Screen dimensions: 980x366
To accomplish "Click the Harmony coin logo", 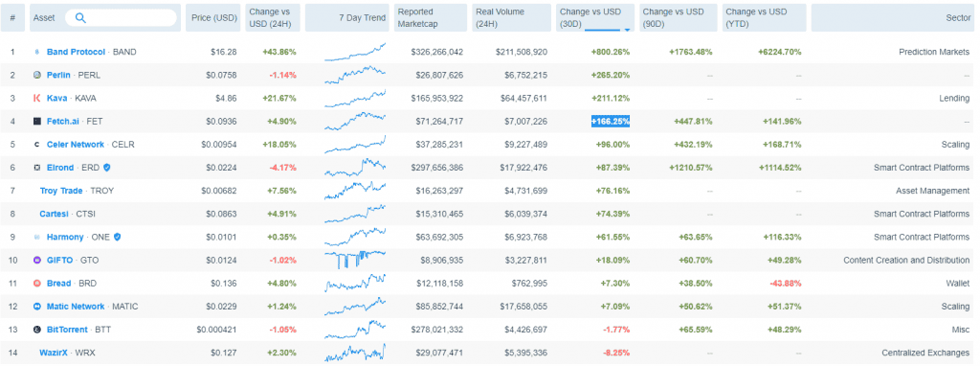I will [x=37, y=237].
